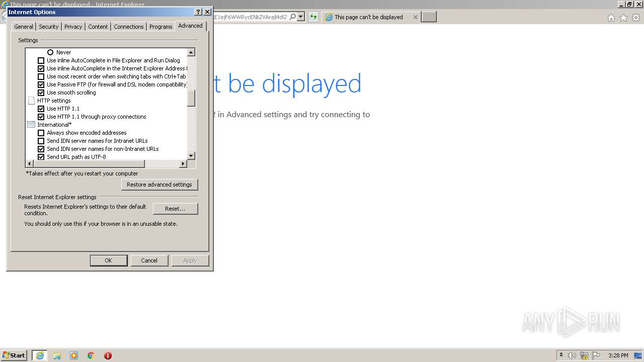Click the vertical scrollbar thumb in settings list
The image size is (644, 362).
coord(191,99)
